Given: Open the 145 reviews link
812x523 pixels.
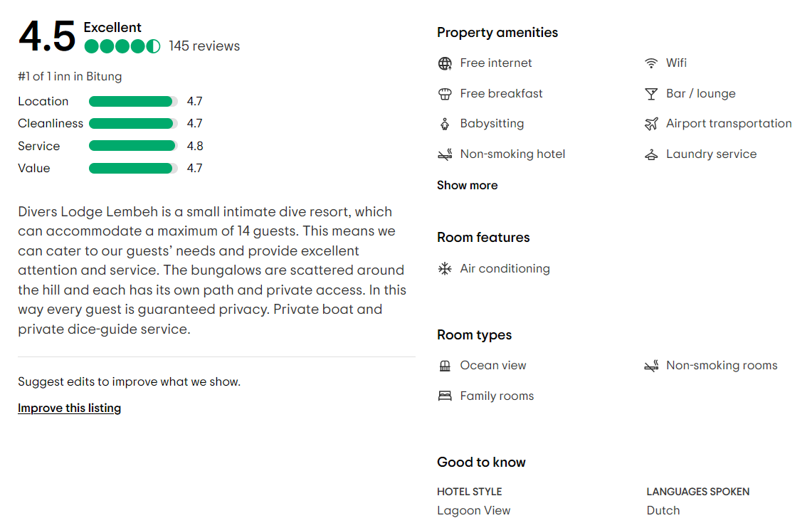Looking at the screenshot, I should tap(204, 46).
